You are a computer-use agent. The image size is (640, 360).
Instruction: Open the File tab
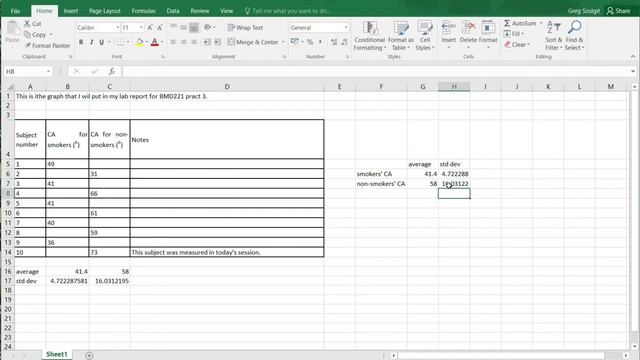tap(16, 11)
